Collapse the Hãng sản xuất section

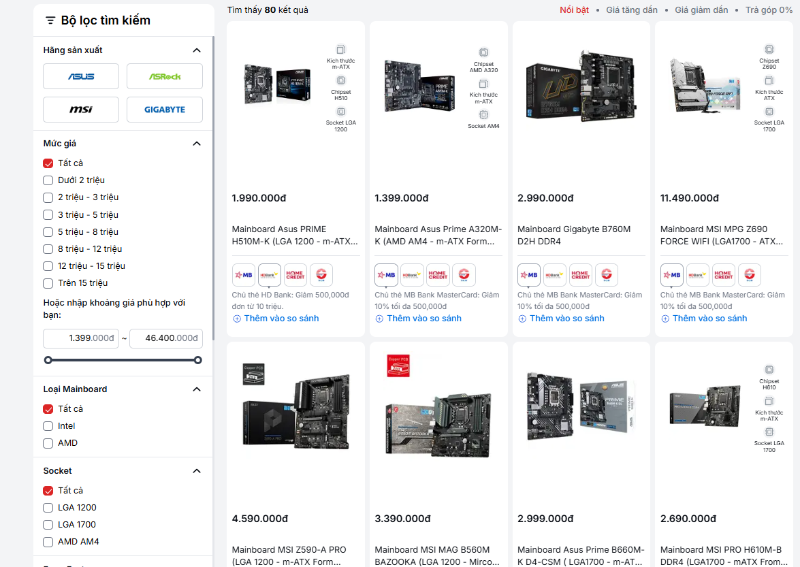click(x=196, y=50)
